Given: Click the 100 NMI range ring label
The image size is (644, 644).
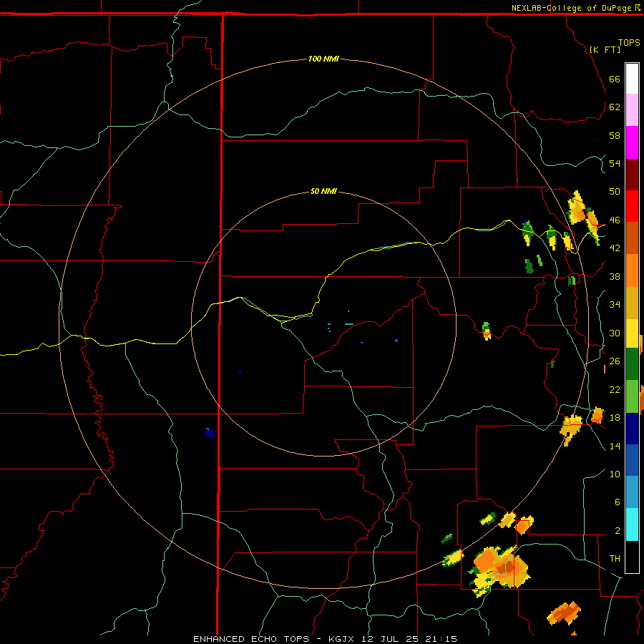Looking at the screenshot, I should 323,59.
